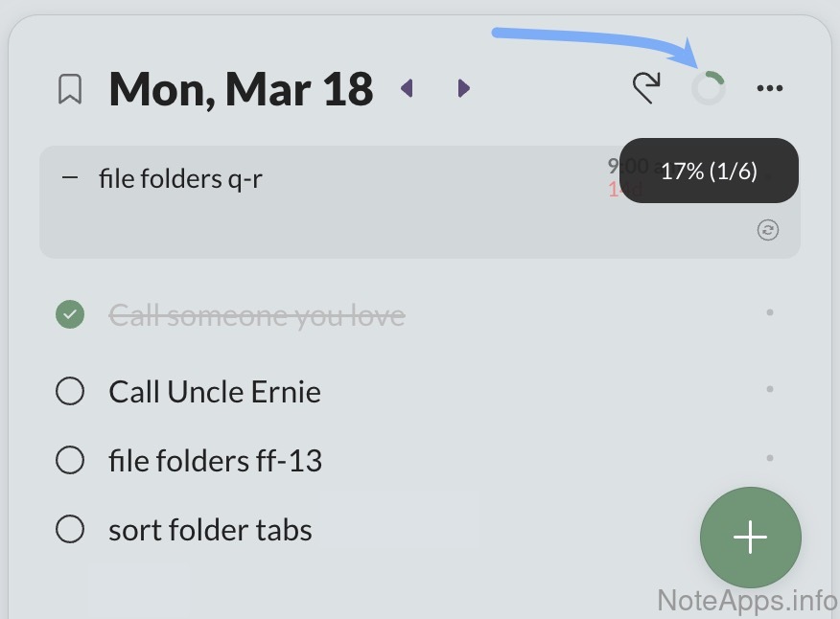
Task: Select the Call Uncle Ernie task text
Action: pos(215,392)
